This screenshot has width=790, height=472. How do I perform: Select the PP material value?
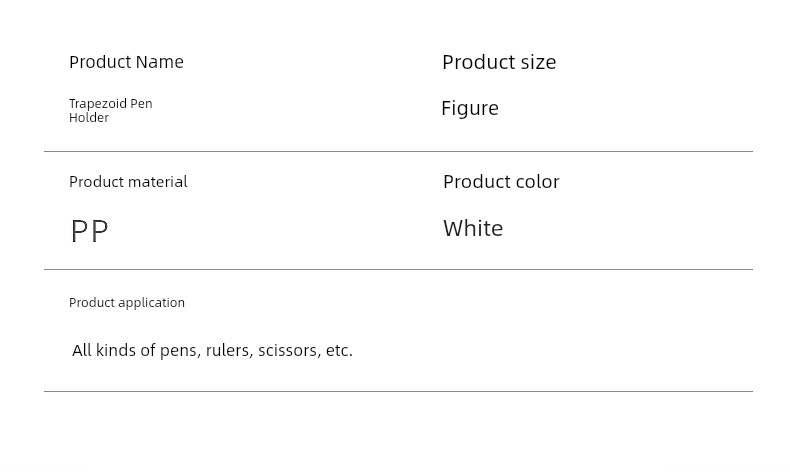point(89,231)
